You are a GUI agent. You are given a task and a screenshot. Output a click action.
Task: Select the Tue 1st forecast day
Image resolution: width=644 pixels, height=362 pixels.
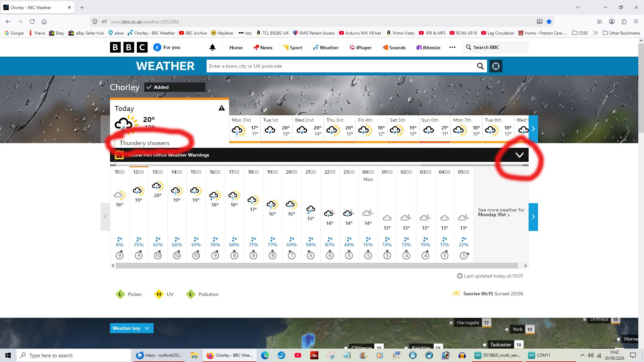[x=276, y=129]
